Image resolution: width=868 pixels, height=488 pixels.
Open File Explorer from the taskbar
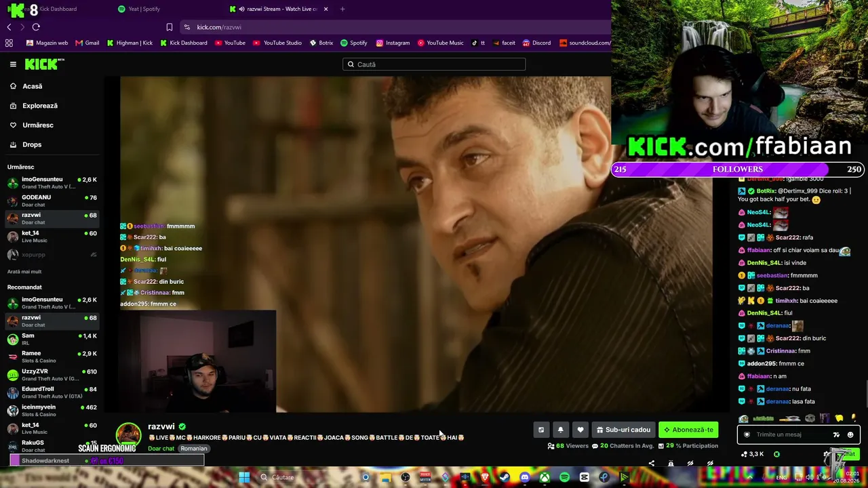pos(385,477)
